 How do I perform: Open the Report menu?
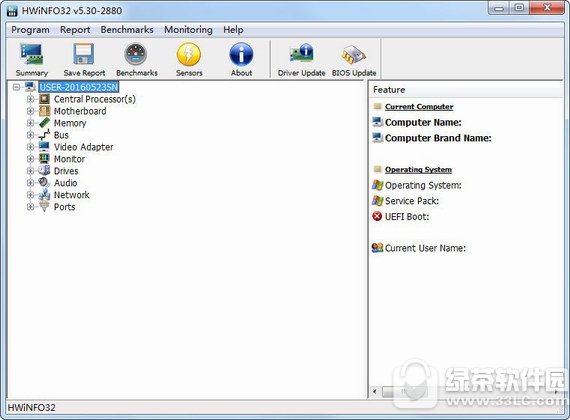pos(75,30)
